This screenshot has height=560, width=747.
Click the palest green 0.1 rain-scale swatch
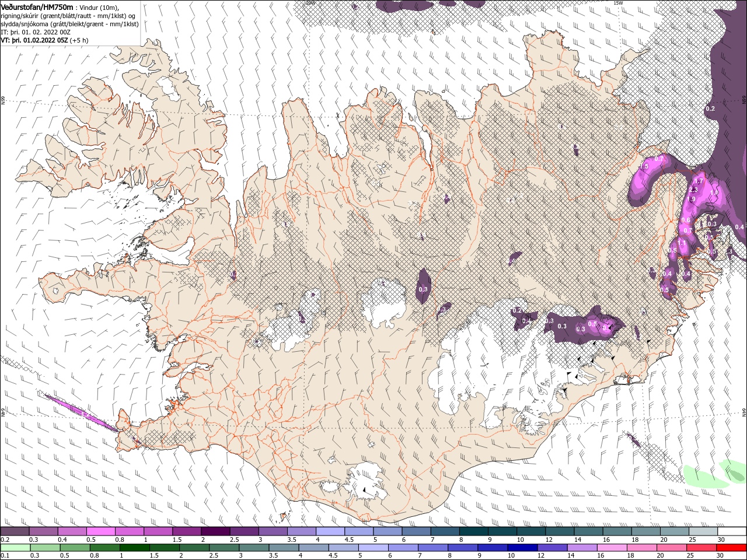click(x=15, y=548)
